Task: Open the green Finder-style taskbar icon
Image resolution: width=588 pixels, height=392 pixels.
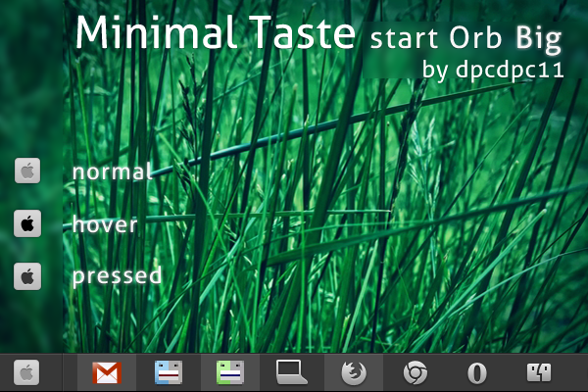Action: pyautogui.click(x=230, y=372)
